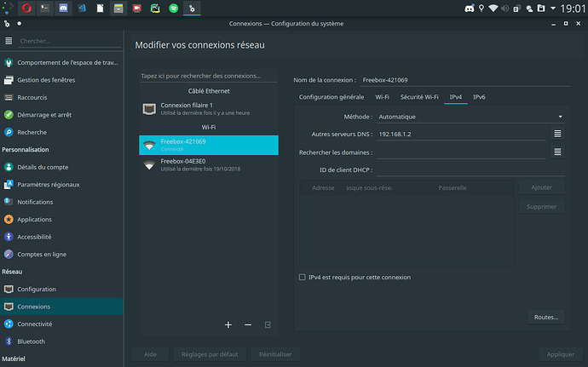Toggle the pin-on-all-desktops titlebar dot
Viewport: 588px width, 367px height.
tap(19, 23)
